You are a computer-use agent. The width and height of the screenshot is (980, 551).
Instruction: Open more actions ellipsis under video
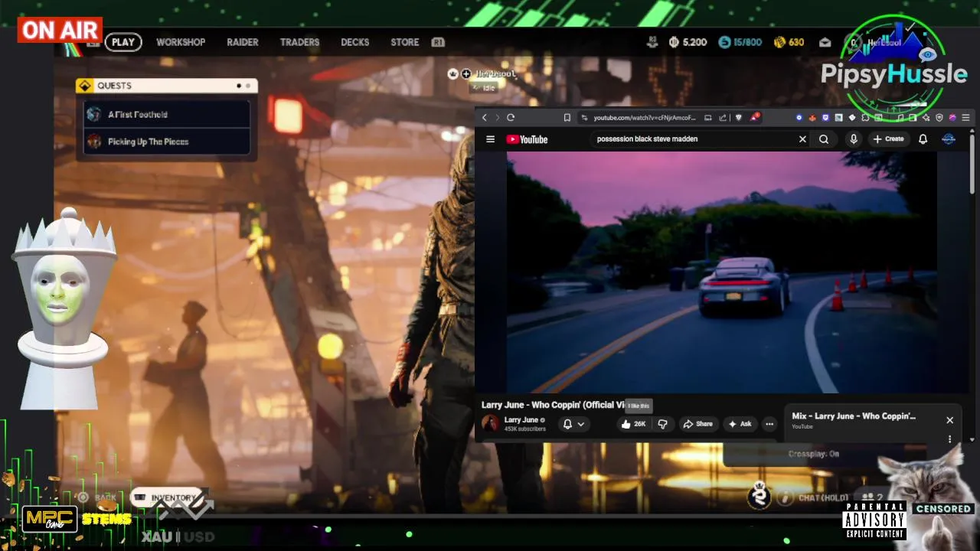pyautogui.click(x=769, y=424)
